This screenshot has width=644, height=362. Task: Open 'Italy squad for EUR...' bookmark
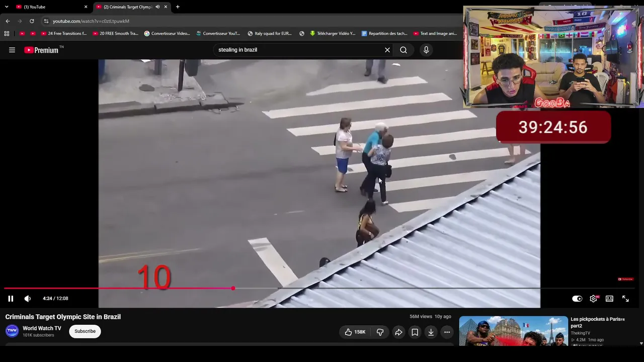(270, 34)
